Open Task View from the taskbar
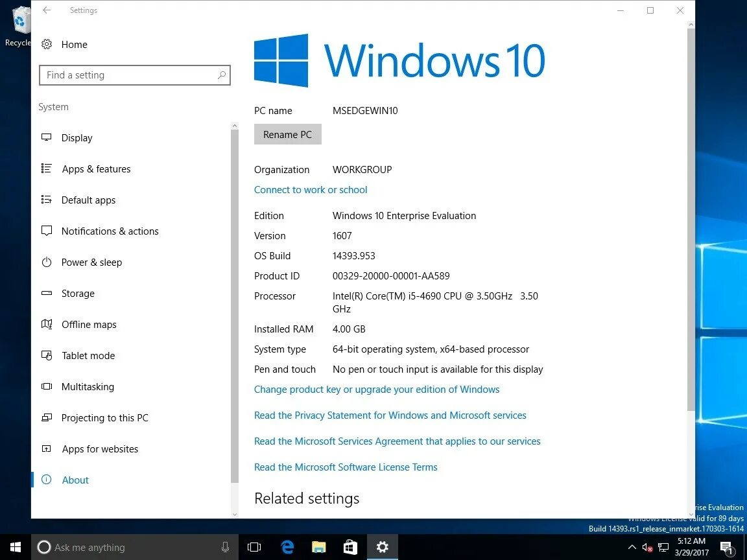747x560 pixels. (254, 547)
